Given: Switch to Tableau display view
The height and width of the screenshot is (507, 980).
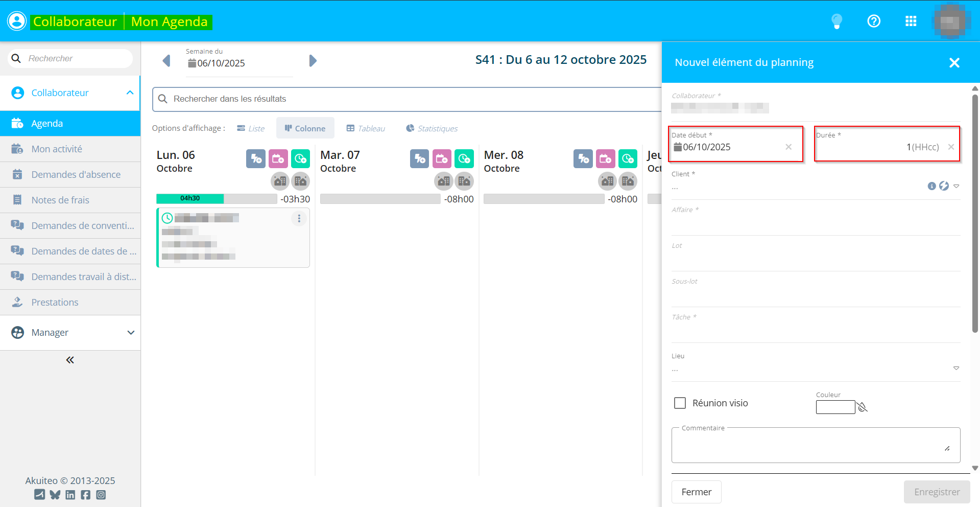Looking at the screenshot, I should (x=366, y=129).
